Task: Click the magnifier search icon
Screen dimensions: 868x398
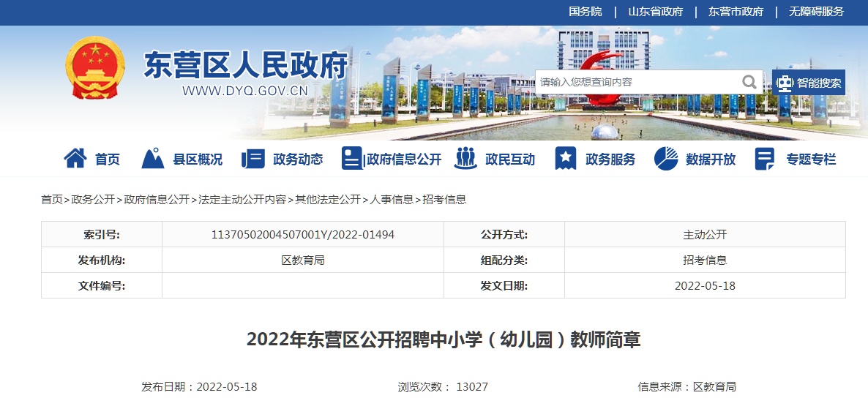Action: point(749,83)
